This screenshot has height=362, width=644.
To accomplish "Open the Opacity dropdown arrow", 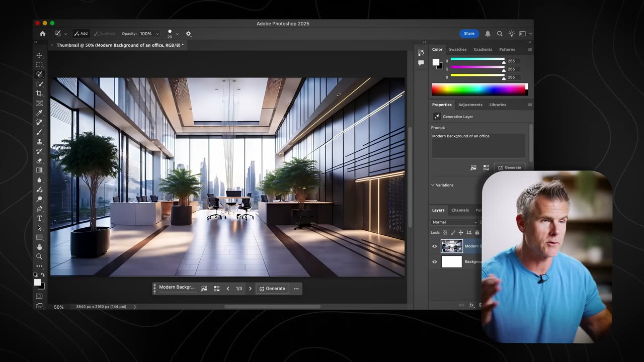I will click(x=157, y=34).
